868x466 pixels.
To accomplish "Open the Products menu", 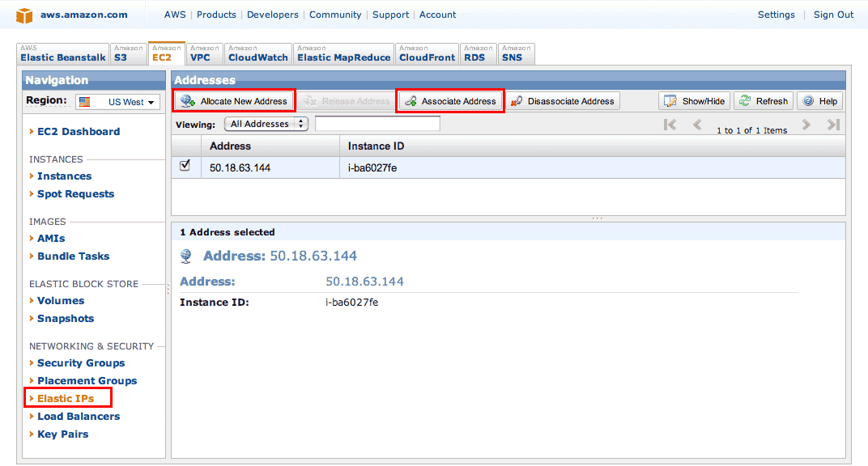I will (x=216, y=15).
